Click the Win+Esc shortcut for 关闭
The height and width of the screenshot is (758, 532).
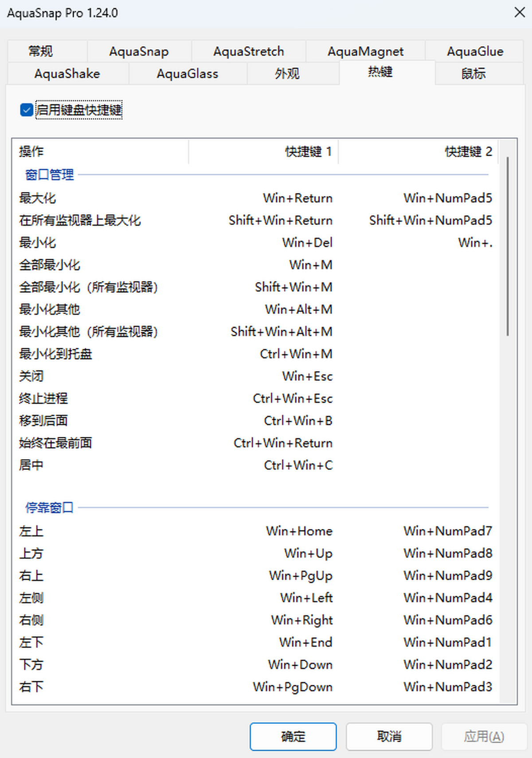pos(308,376)
